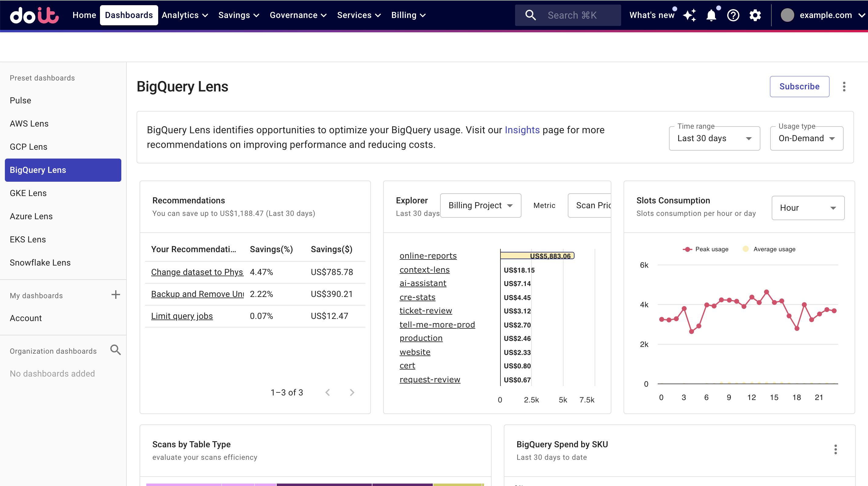
Task: Expand the Services menu
Action: click(359, 15)
